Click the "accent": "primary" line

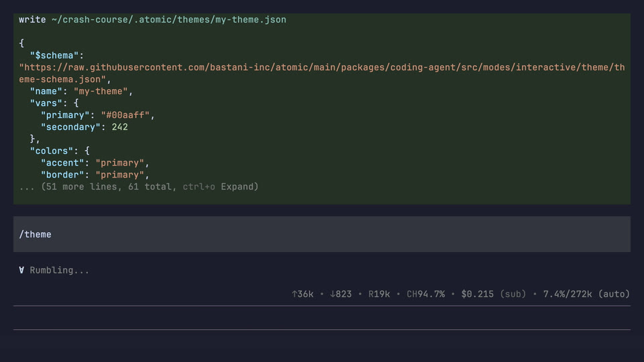[95, 162]
